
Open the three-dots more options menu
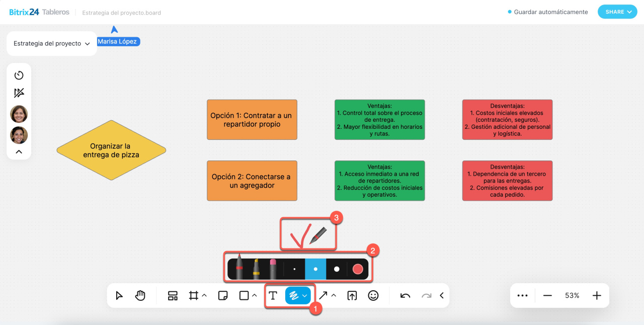pos(522,295)
